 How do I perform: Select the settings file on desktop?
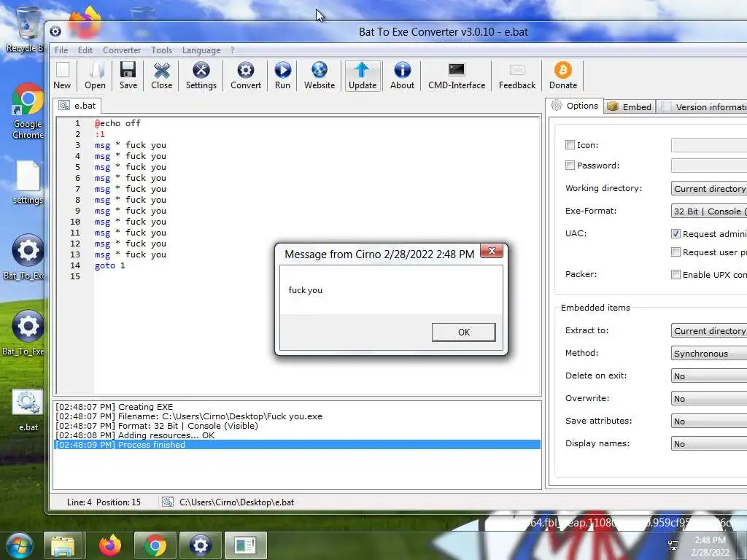click(x=28, y=183)
